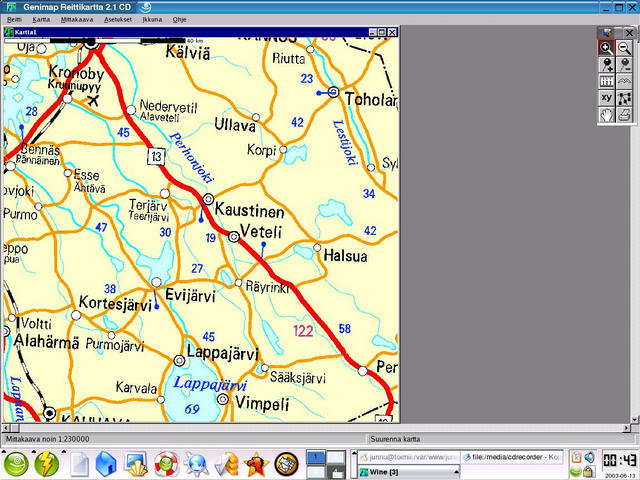This screenshot has height=480, width=640.
Task: Open the Ohje menu
Action: (x=180, y=19)
